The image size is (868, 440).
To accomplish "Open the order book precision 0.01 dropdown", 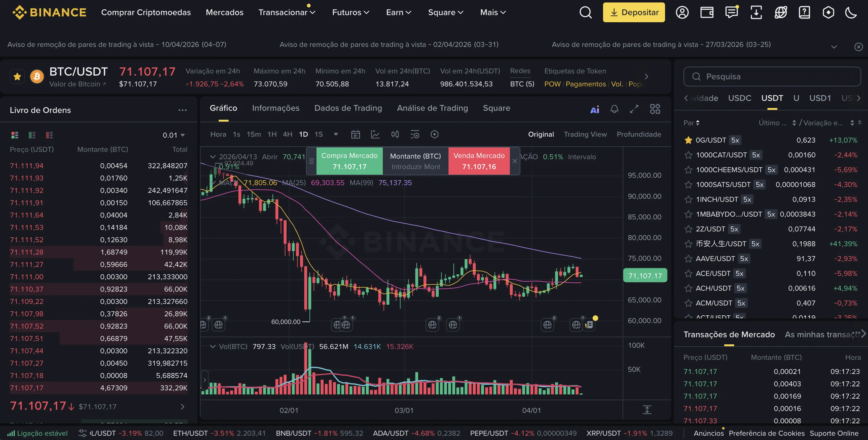I will click(173, 135).
